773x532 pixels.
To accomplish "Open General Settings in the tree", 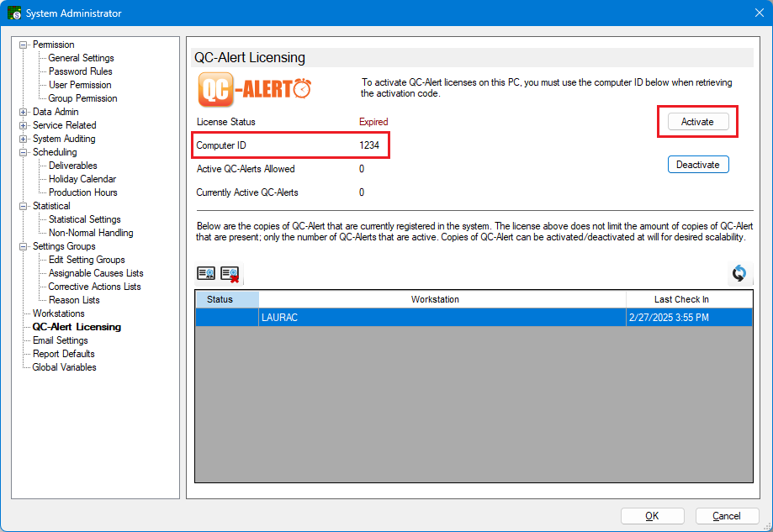I will click(x=81, y=58).
